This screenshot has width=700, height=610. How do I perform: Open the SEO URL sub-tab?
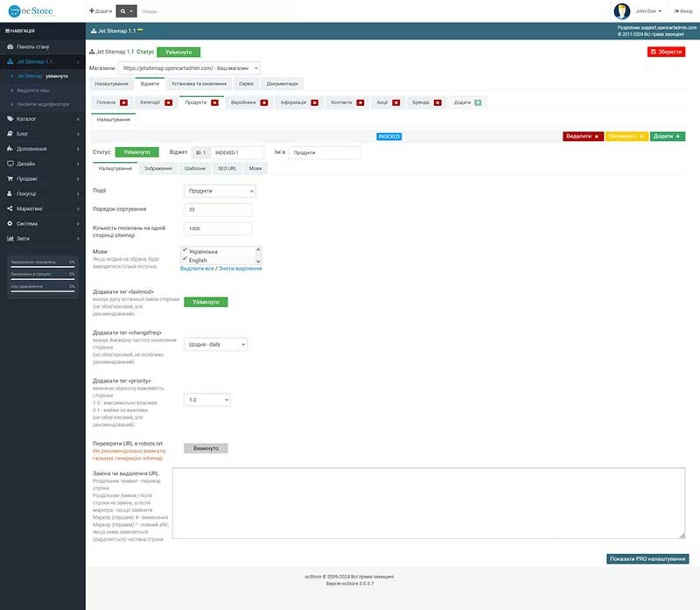(x=227, y=169)
